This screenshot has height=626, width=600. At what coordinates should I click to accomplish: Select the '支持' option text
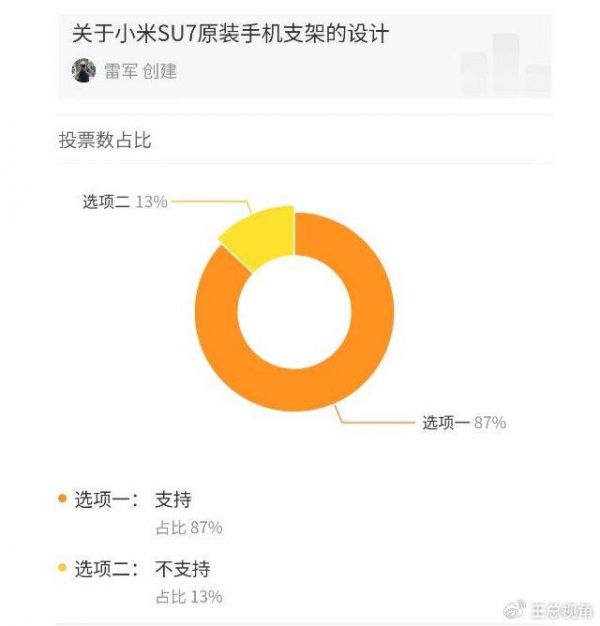tap(173, 498)
